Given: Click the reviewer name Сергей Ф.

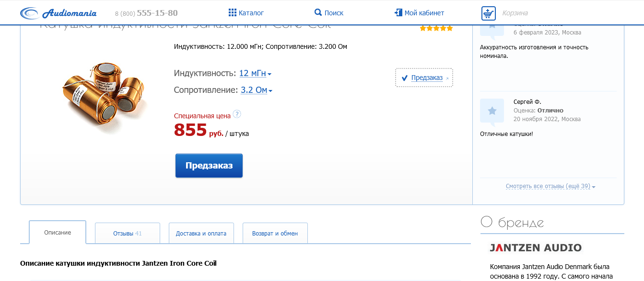Looking at the screenshot, I should click(x=527, y=101).
